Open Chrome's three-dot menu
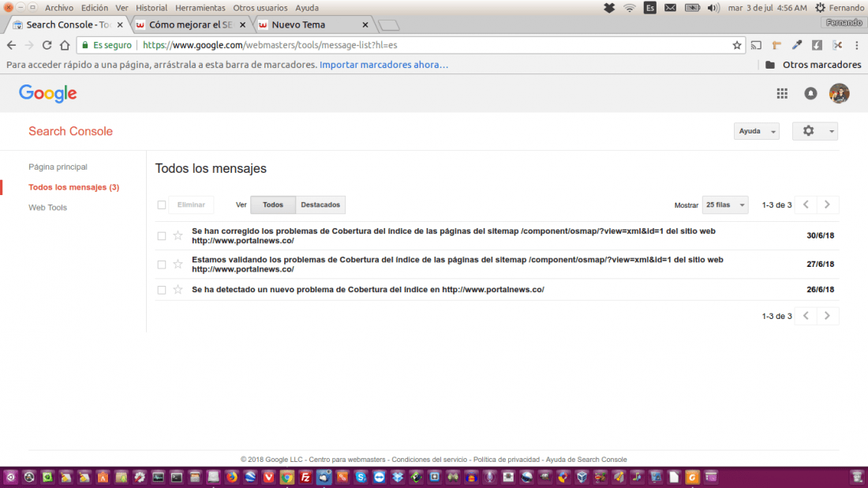868x488 pixels. [x=857, y=46]
